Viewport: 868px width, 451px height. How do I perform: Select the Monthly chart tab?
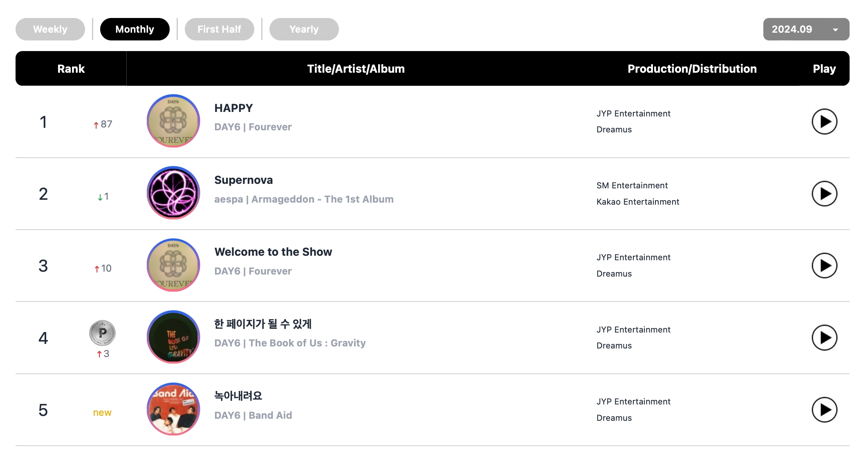(x=134, y=29)
